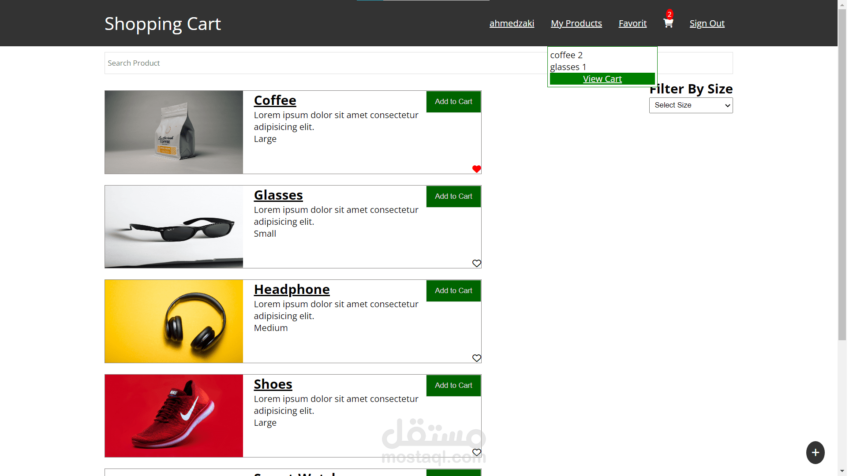Click the black plus floating button

point(815,453)
